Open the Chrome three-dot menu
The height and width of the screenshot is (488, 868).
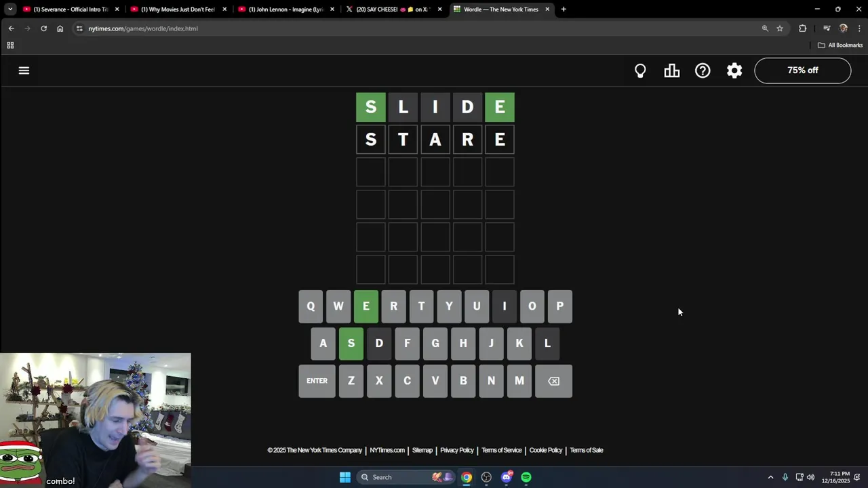click(x=859, y=28)
